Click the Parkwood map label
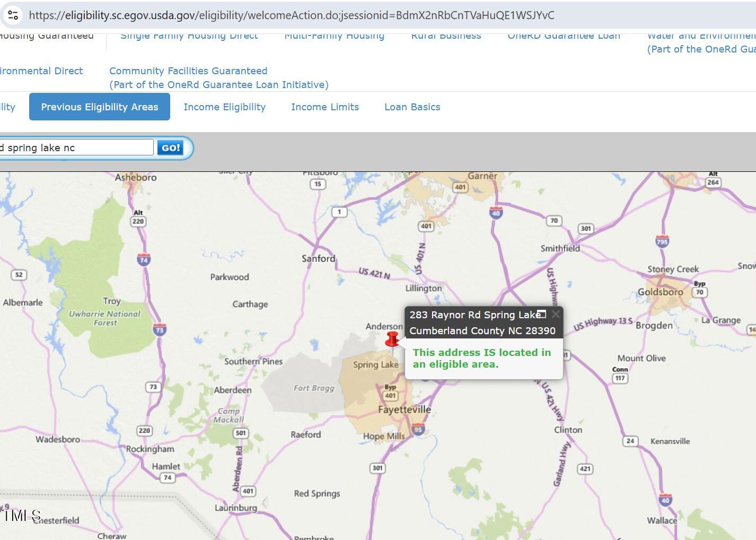The height and width of the screenshot is (540, 756). point(230,277)
